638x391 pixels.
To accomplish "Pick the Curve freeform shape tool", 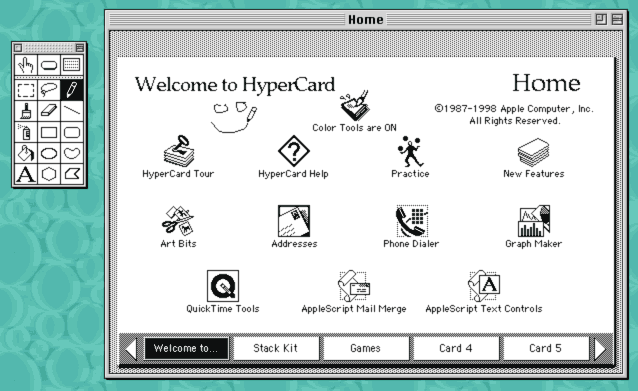I will click(x=72, y=153).
